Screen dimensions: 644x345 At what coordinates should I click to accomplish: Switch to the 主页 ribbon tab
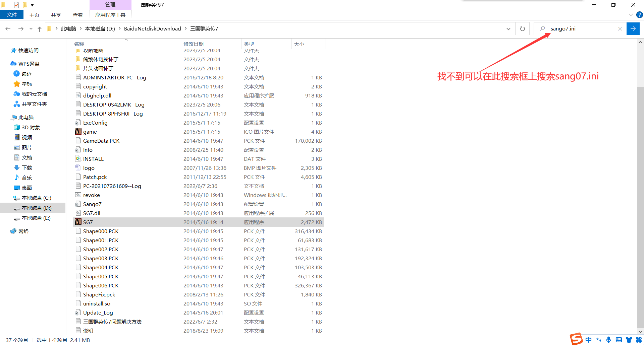point(34,15)
